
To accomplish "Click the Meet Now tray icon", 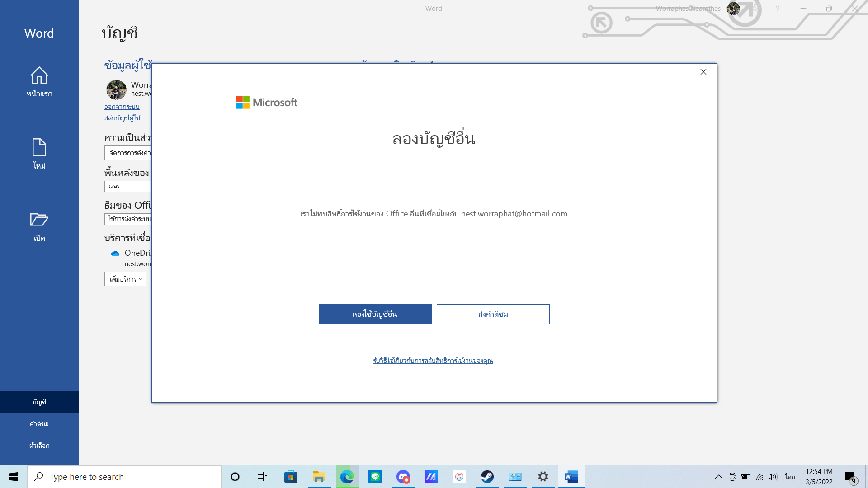I will coord(732,477).
